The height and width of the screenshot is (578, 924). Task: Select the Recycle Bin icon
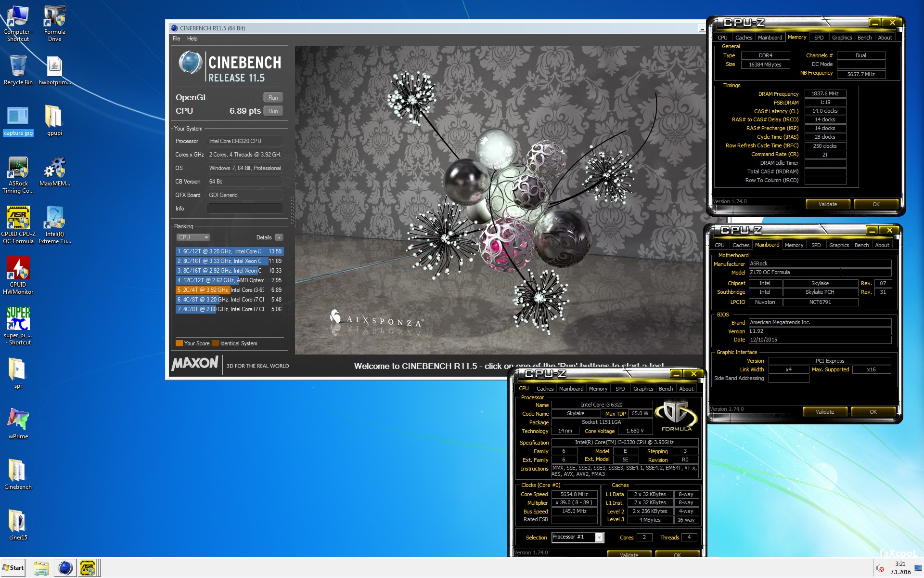(18, 70)
